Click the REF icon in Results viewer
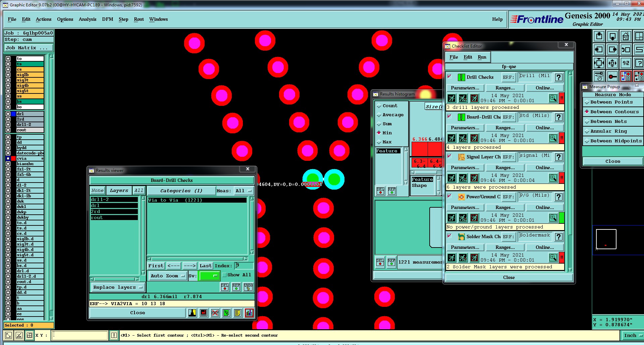Screen dimensions: 644x345 (236, 287)
